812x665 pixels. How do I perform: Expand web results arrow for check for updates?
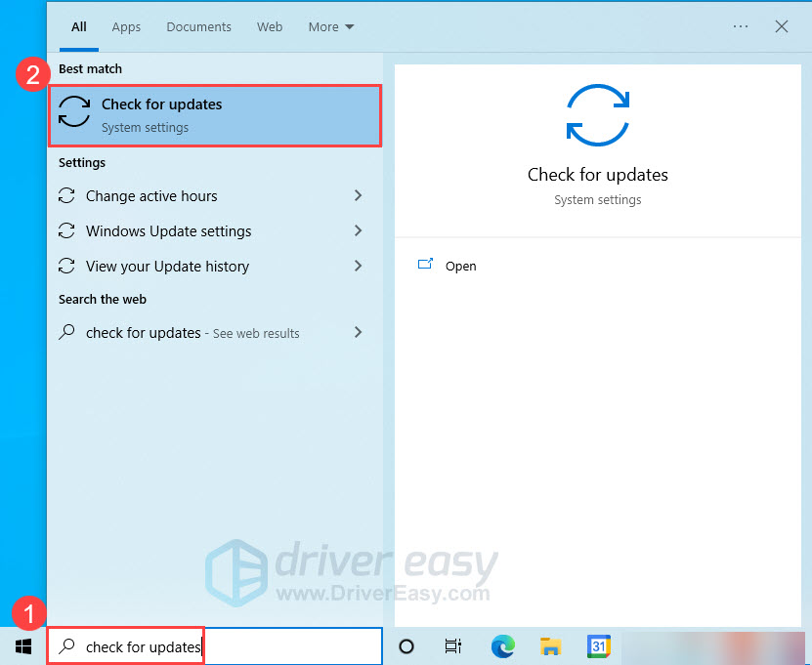tap(358, 333)
